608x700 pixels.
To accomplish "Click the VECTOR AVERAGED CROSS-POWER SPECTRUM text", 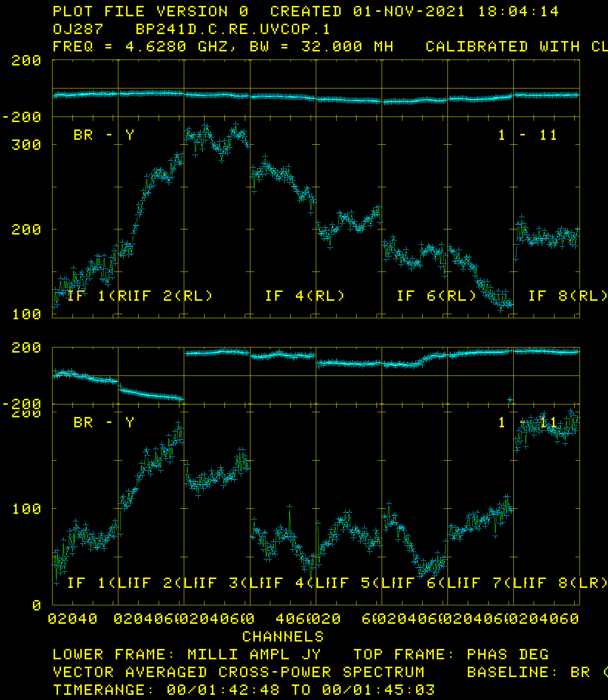I will (x=239, y=672).
